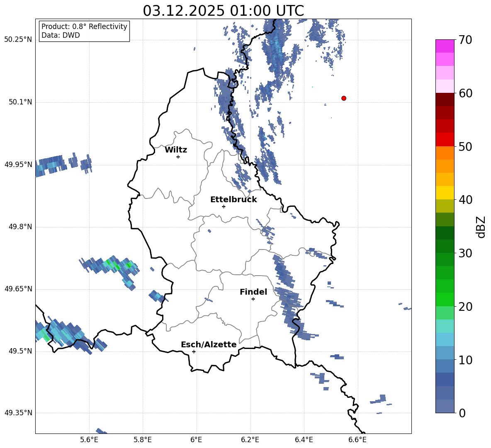Click the 20 value on colorbar

(465, 307)
